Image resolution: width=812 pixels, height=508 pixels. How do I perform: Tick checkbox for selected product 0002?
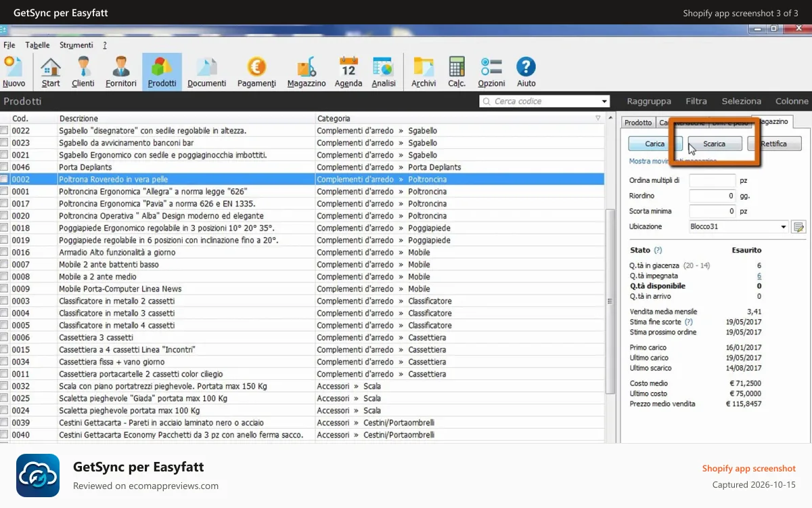pos(4,179)
